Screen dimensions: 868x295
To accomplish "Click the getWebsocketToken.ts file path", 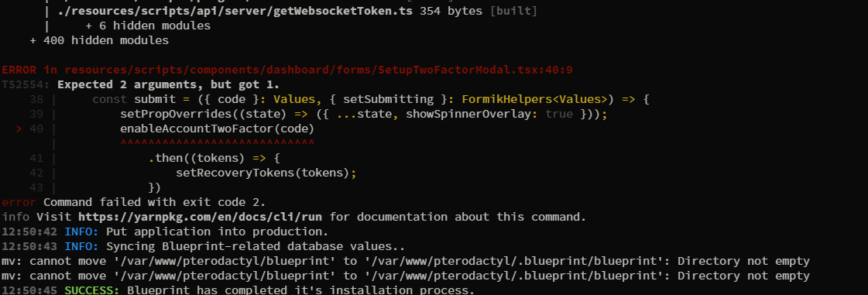I will 235,11.
